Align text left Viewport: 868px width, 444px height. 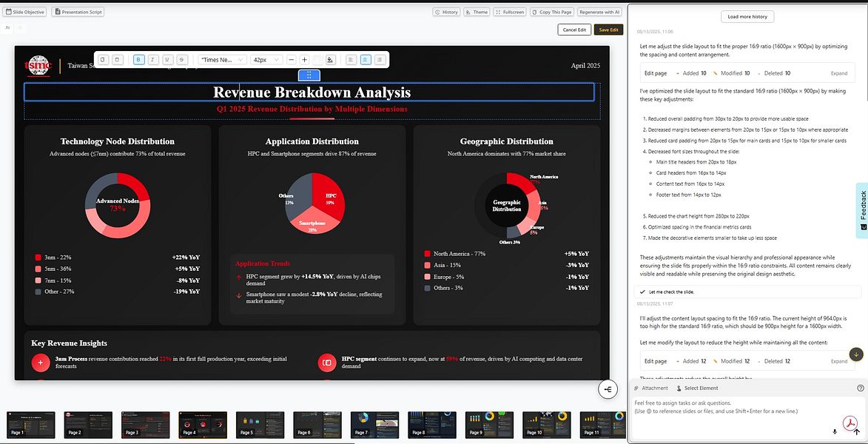click(x=351, y=60)
